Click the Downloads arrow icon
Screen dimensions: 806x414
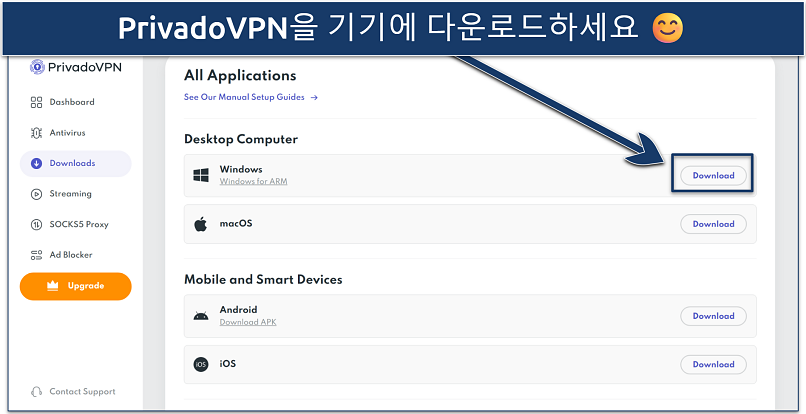[x=36, y=164]
